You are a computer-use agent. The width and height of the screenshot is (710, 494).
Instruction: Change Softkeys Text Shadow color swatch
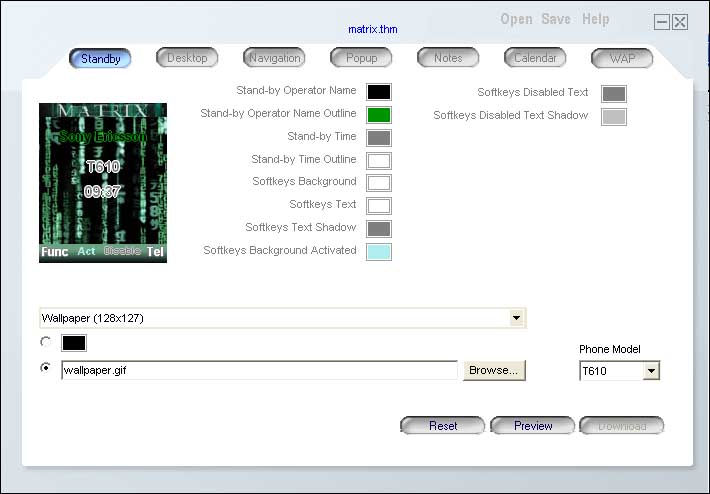[x=379, y=229]
